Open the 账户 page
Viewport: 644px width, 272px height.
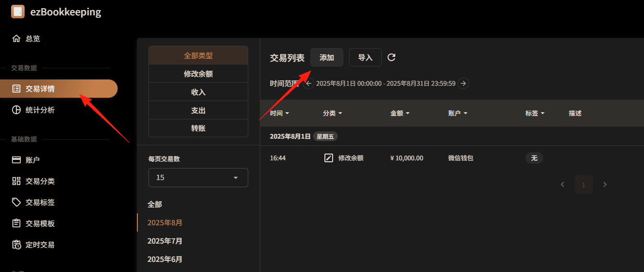33,160
